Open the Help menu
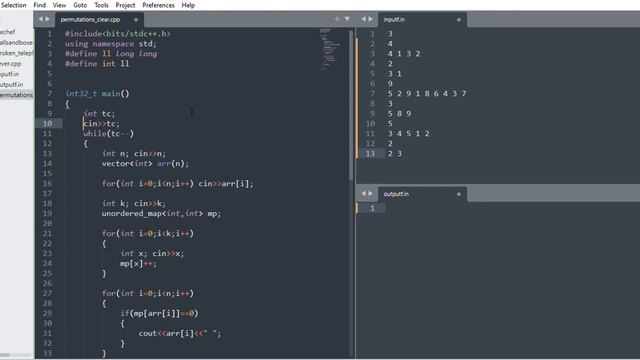This screenshot has height=360, width=640. click(188, 5)
